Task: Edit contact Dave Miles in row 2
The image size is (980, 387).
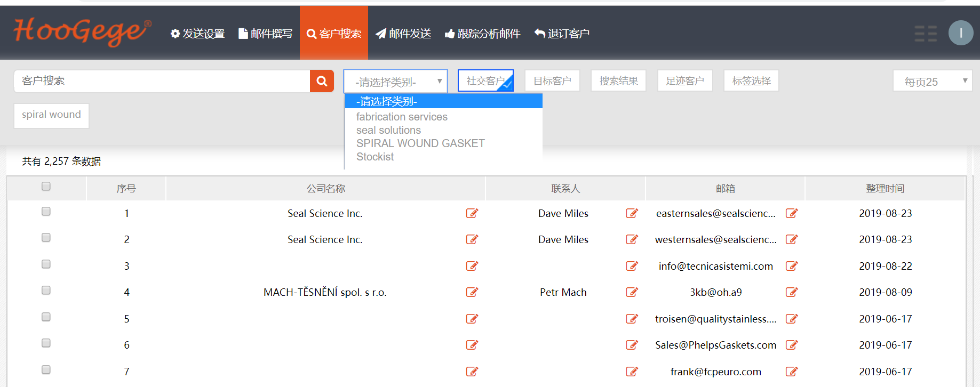Action: pos(632,239)
